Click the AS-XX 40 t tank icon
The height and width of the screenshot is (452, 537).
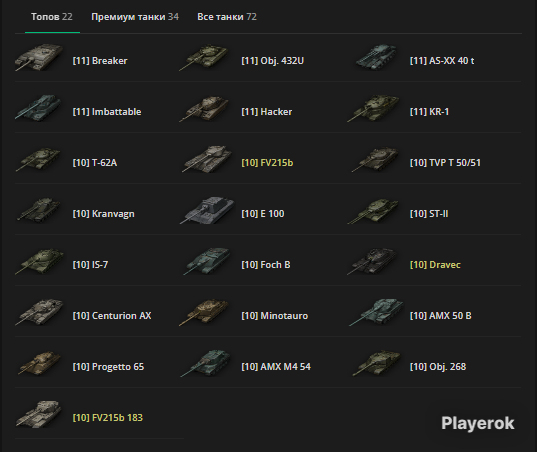[376, 57]
